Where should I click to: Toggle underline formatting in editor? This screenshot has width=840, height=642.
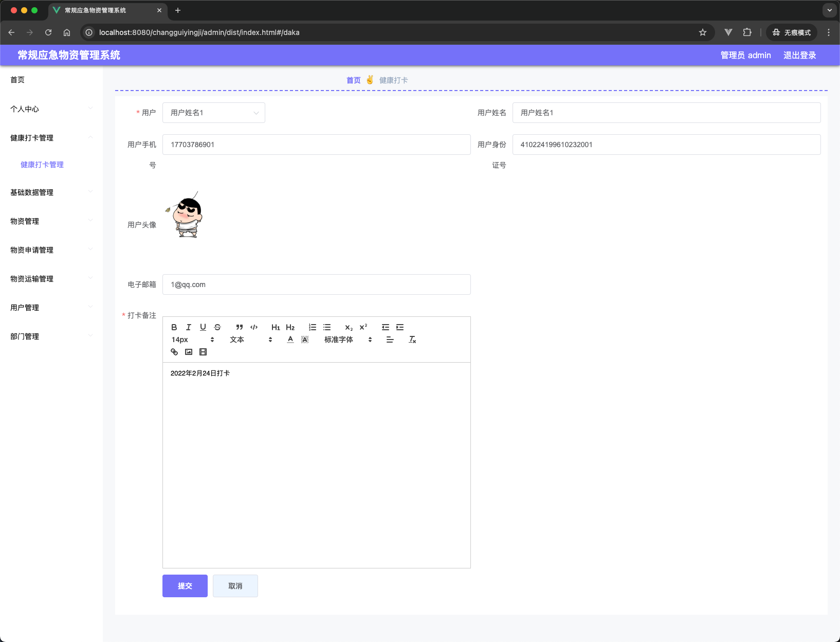click(x=203, y=327)
